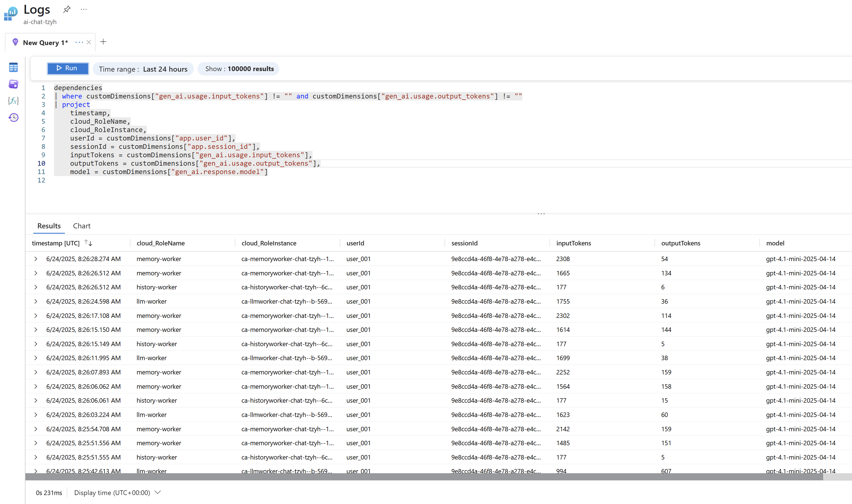The width and height of the screenshot is (852, 504).
Task: Expand the 8:26:26.512 AM history-worker row
Action: [36, 287]
